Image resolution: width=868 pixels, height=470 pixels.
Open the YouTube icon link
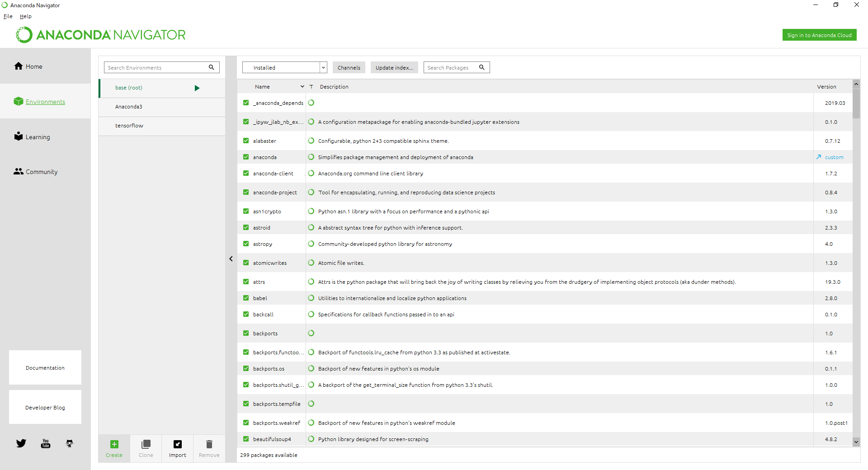coord(46,443)
